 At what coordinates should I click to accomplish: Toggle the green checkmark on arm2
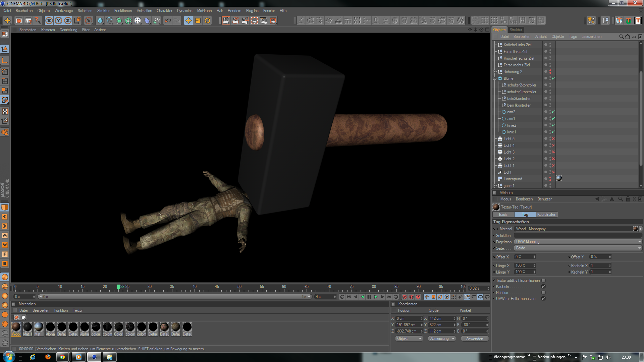click(553, 112)
